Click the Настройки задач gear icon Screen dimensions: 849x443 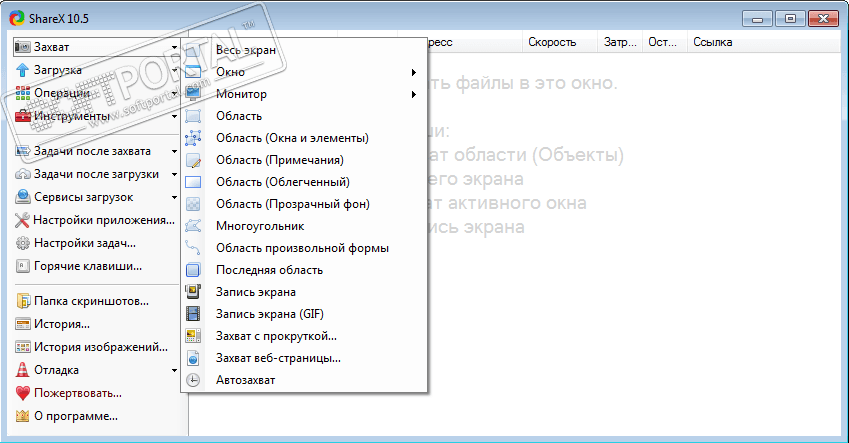pyautogui.click(x=23, y=243)
